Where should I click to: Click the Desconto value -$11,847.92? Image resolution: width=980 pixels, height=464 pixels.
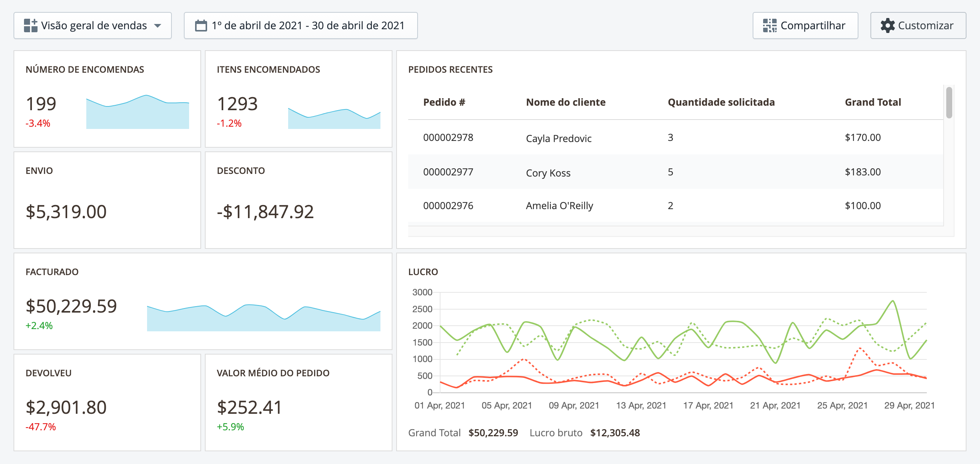(265, 212)
